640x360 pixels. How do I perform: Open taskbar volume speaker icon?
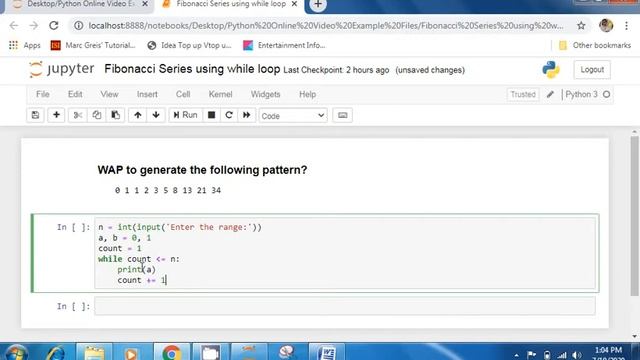coord(576,356)
